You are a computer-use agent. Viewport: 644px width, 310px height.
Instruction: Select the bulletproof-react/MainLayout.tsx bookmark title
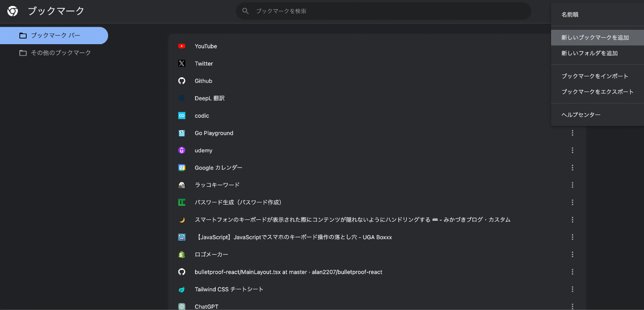(288, 272)
